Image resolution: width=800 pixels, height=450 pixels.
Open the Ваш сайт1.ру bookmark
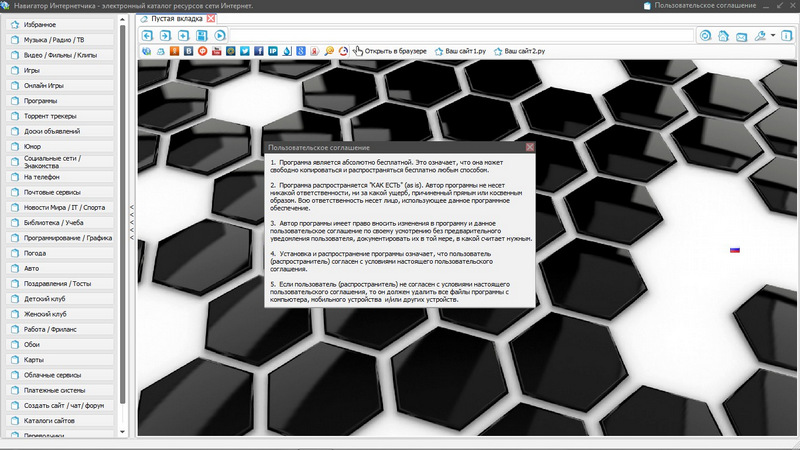click(x=460, y=51)
